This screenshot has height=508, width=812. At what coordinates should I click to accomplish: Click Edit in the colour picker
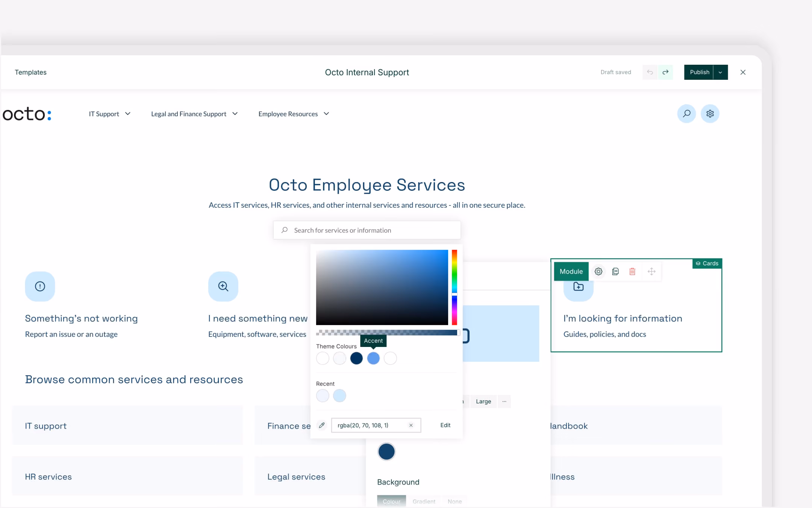445,425
